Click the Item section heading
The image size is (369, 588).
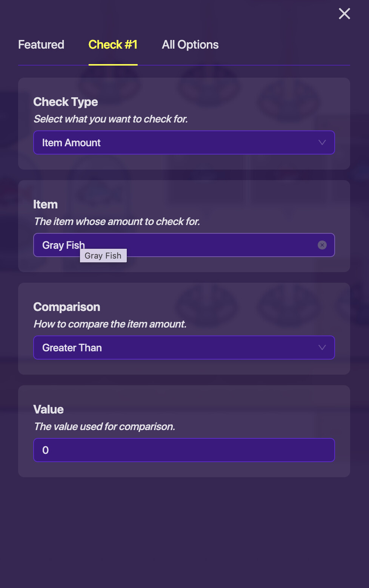pyautogui.click(x=45, y=204)
